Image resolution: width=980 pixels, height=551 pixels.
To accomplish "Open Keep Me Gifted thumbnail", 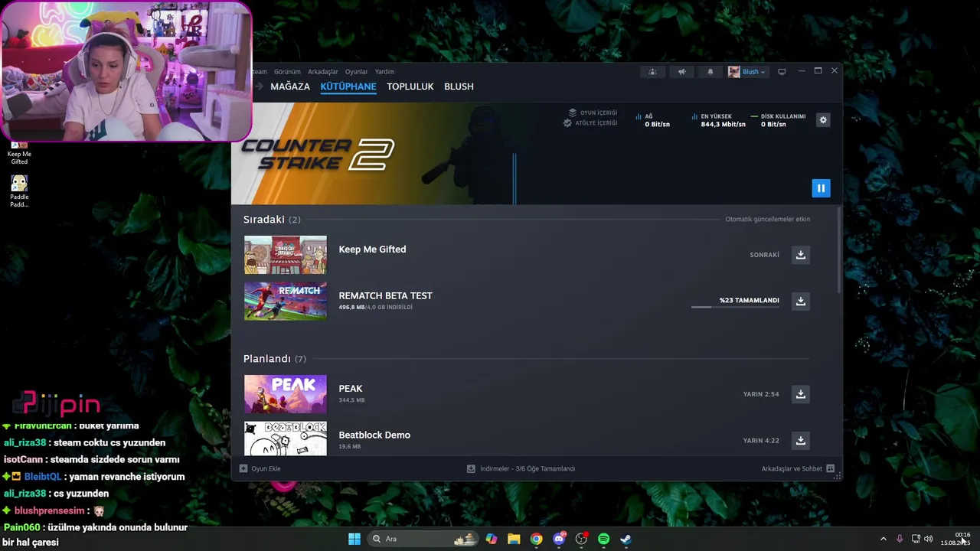I will tap(285, 255).
